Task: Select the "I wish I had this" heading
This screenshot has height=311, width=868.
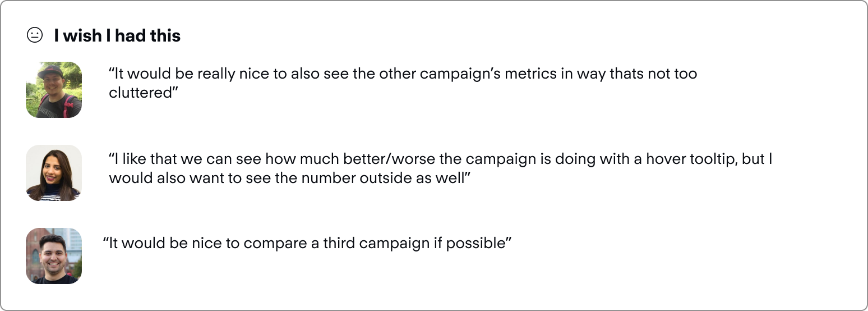Action: click(x=117, y=36)
